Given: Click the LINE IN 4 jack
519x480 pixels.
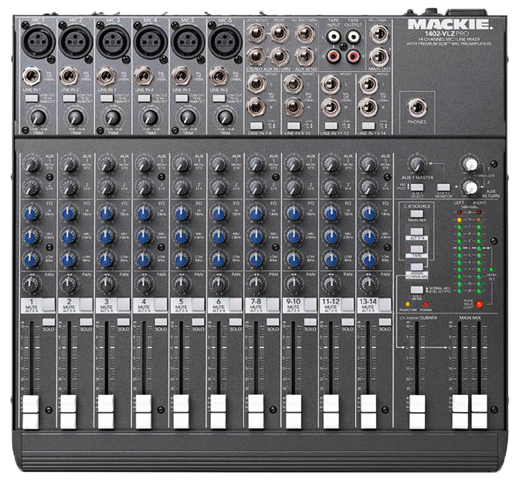Looking at the screenshot, I should click(144, 76).
